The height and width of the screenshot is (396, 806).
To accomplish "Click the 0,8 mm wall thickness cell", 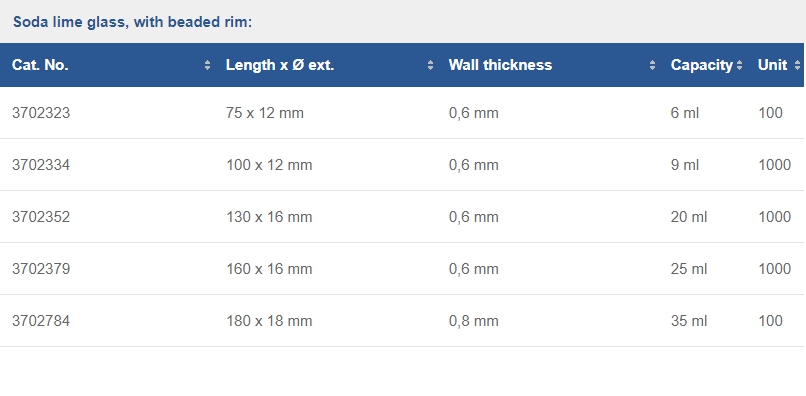I will pos(473,321).
